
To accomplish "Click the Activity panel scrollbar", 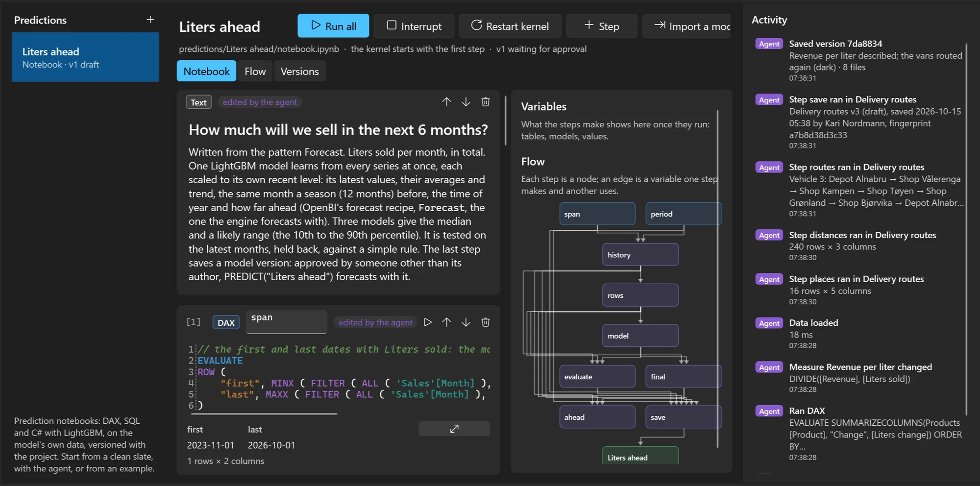I will pyautogui.click(x=967, y=229).
